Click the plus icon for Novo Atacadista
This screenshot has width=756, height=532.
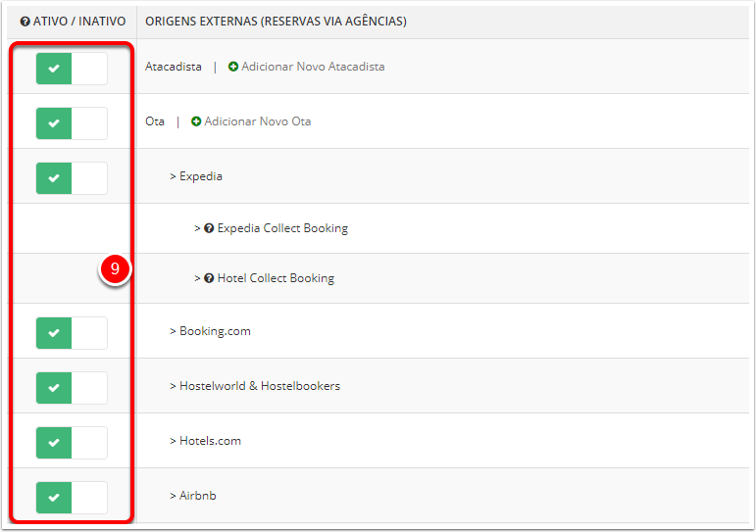pos(232,67)
